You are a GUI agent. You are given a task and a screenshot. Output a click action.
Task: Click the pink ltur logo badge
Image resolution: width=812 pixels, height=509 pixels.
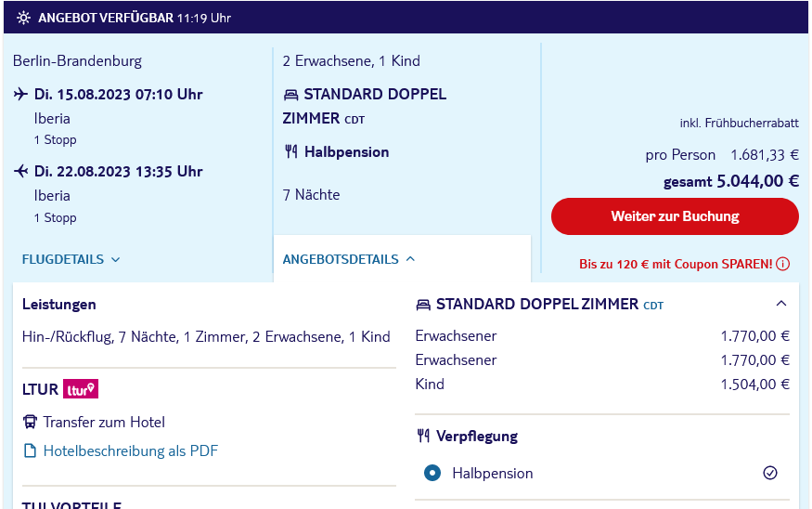[x=81, y=389]
